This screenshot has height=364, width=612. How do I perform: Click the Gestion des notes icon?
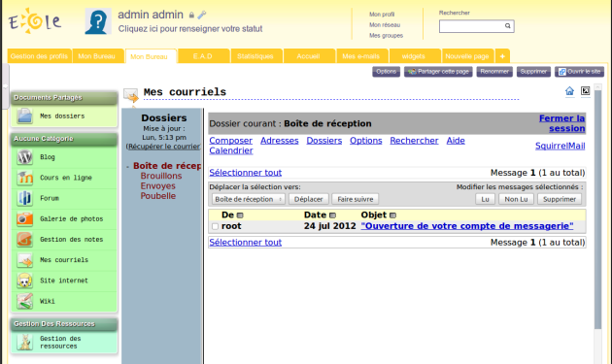[24, 240]
